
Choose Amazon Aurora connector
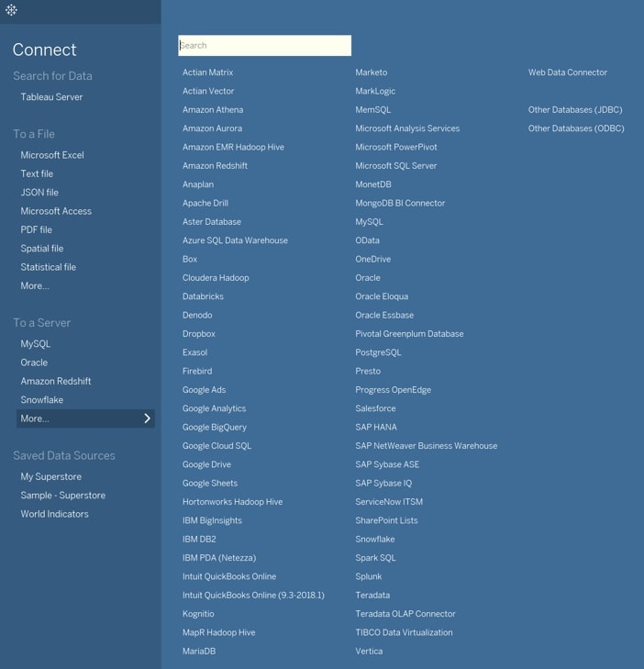pyautogui.click(x=212, y=128)
